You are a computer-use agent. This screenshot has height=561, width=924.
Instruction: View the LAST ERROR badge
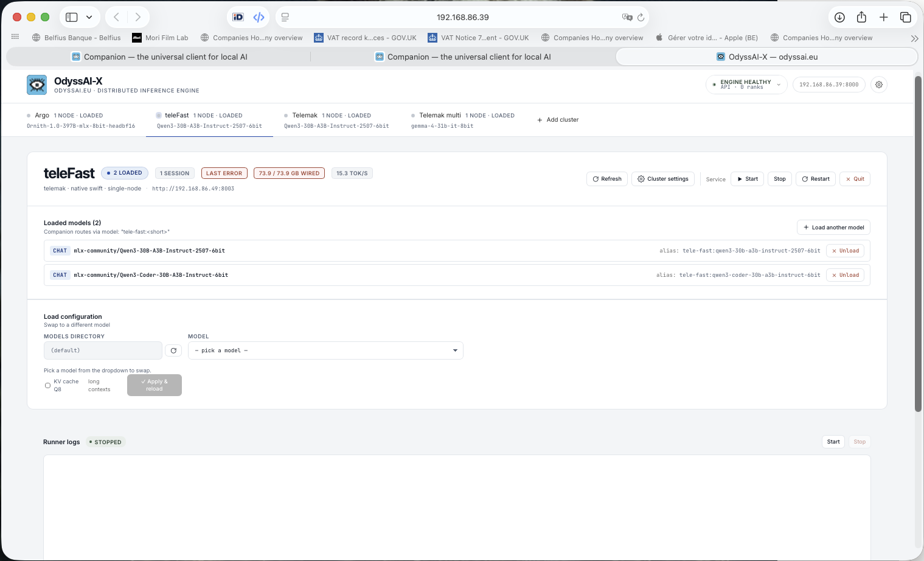pos(224,173)
